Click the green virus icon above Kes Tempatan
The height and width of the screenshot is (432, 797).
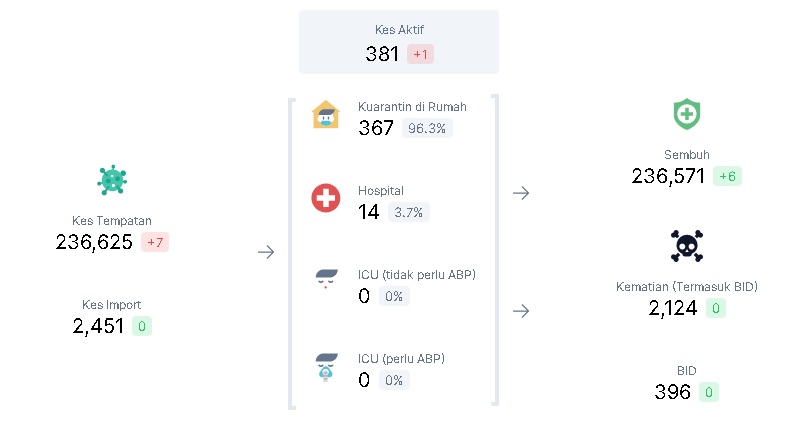coord(112,180)
